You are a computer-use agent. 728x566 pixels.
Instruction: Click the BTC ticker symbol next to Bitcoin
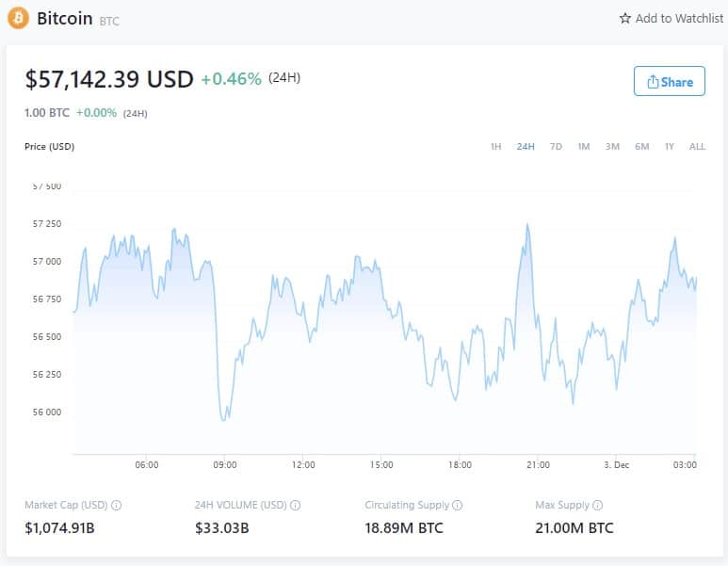point(109,21)
